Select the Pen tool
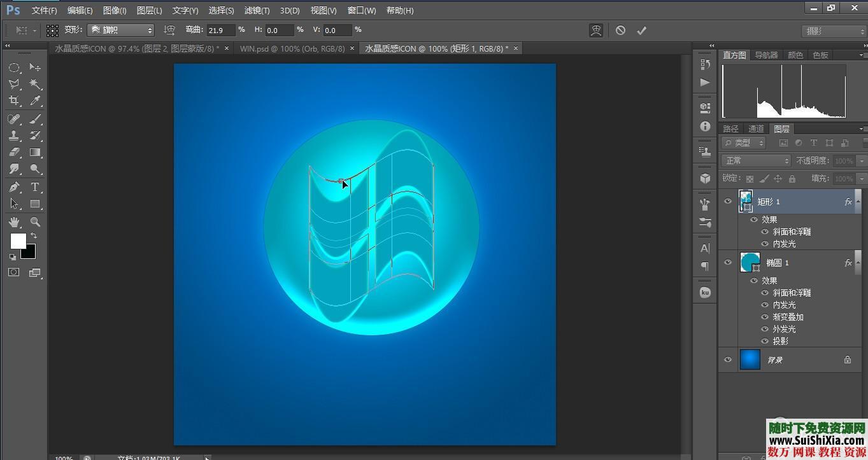This screenshot has width=868, height=460. click(14, 187)
